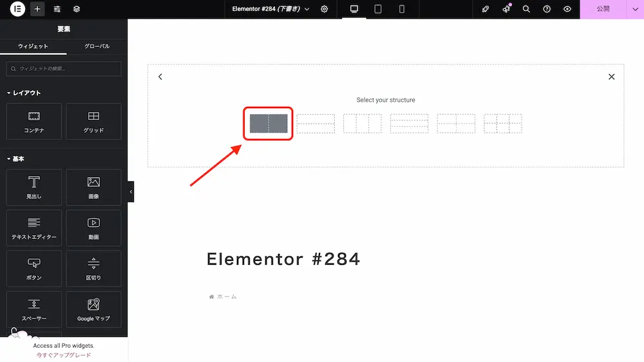644x362 pixels.
Task: Open the finder search icon
Action: (x=526, y=9)
